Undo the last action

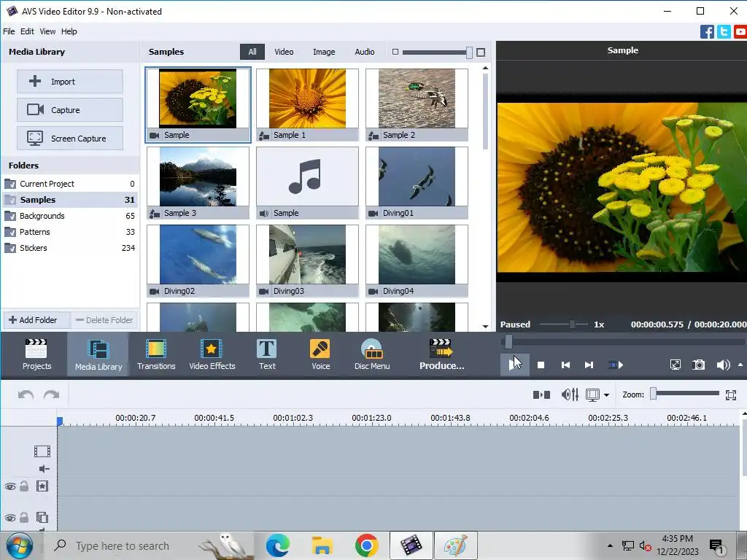[x=26, y=394]
